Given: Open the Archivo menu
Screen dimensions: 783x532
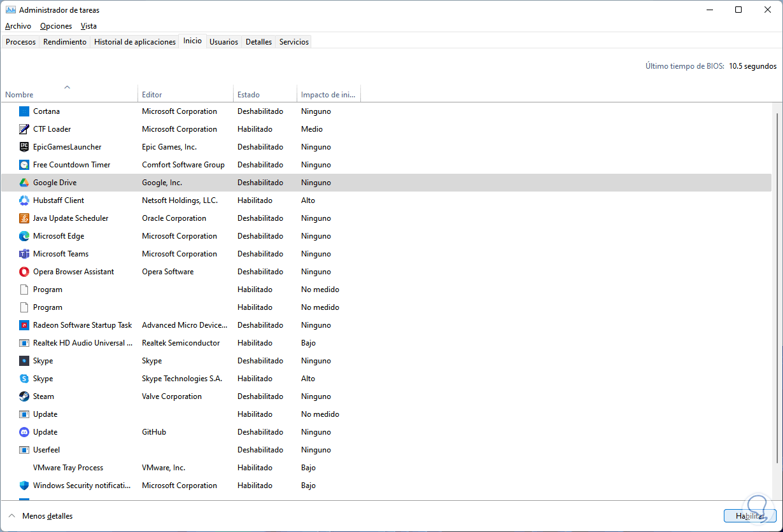Looking at the screenshot, I should 18,26.
